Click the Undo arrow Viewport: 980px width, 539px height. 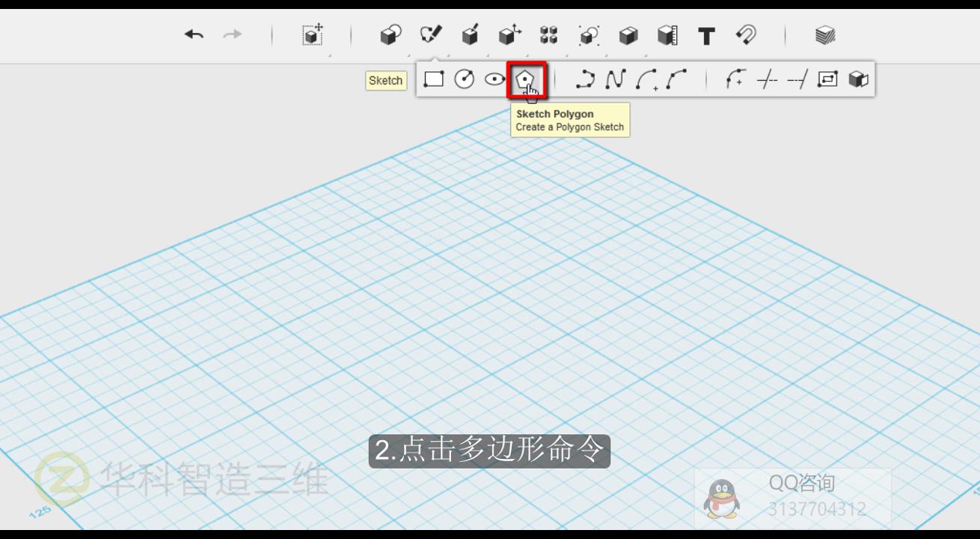tap(195, 34)
